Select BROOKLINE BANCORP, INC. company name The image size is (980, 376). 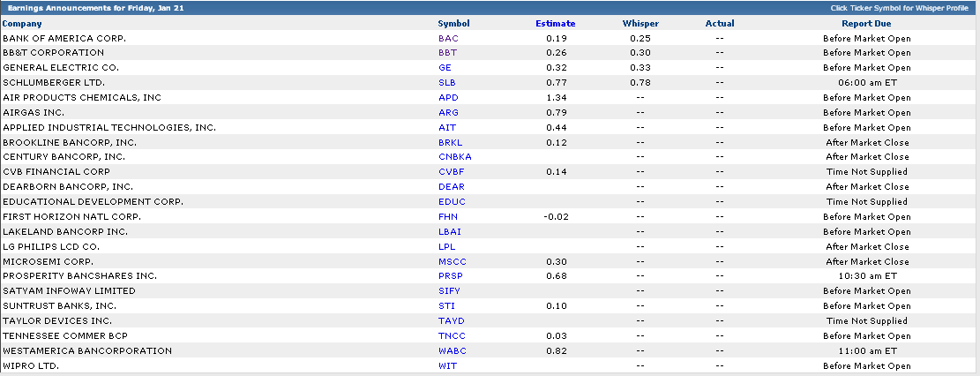70,143
